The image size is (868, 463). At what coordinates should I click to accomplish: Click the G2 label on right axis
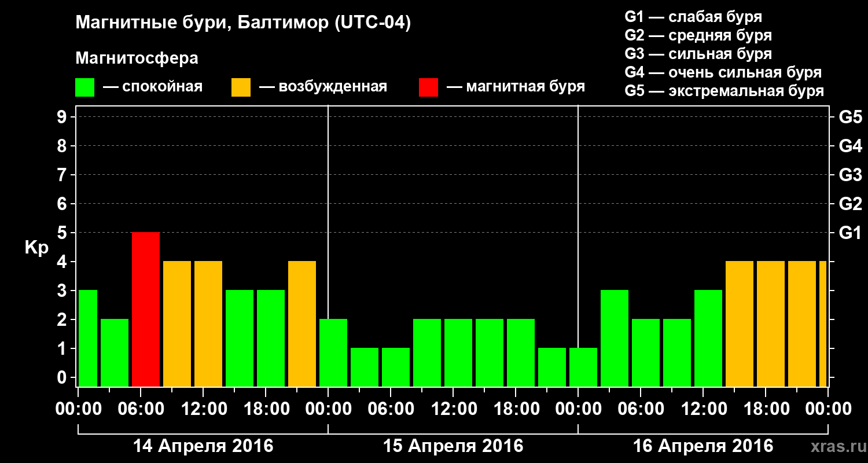click(850, 204)
